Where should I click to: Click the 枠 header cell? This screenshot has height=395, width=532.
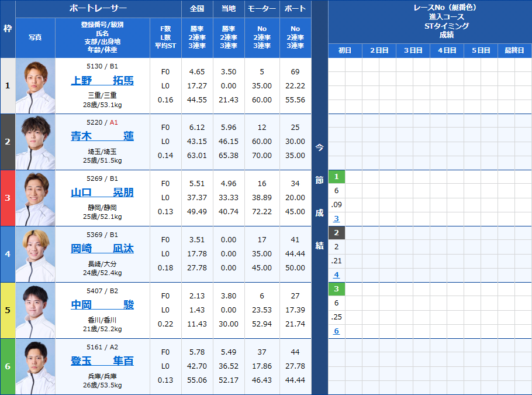pyautogui.click(x=8, y=29)
